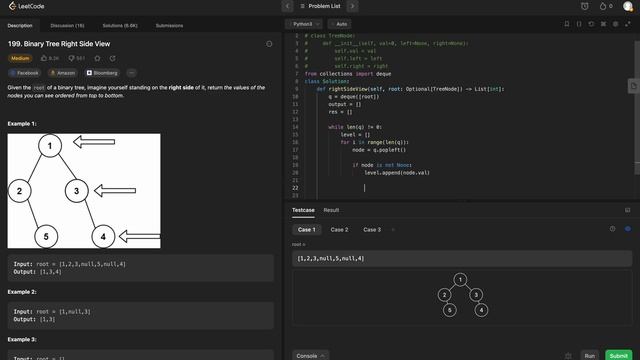Screen dimensions: 640x360
Task: Reset code to default icon
Action: (591, 24)
